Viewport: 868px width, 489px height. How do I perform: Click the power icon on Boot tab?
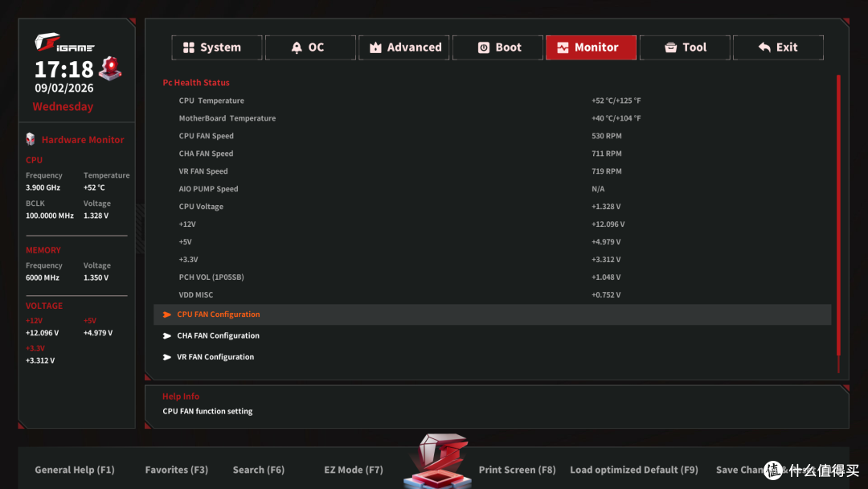tap(483, 47)
